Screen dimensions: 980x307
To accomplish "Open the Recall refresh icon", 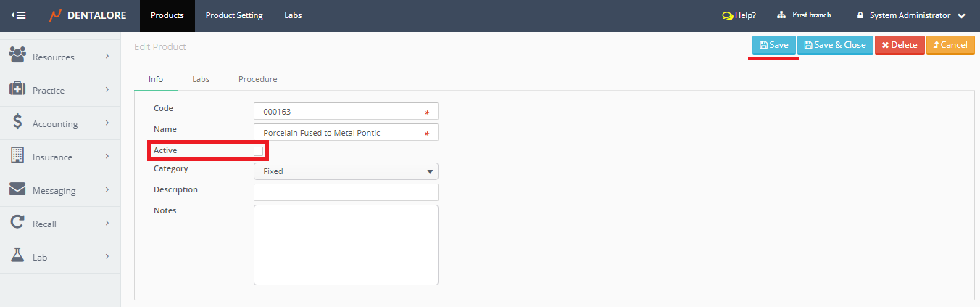I will 17,223.
